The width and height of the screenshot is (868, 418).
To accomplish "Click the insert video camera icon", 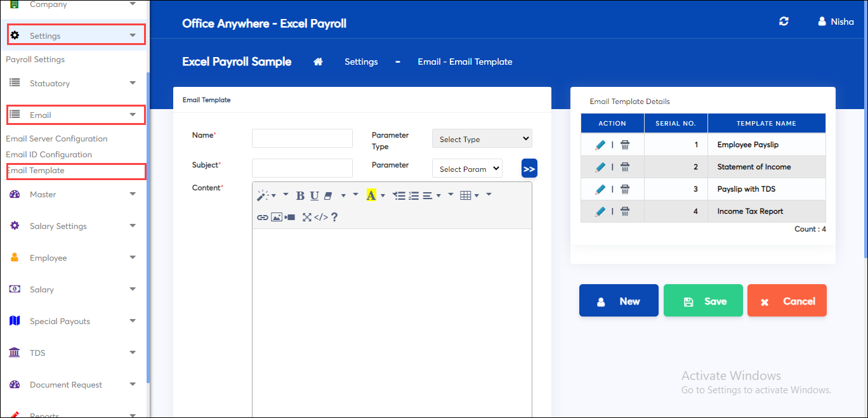I will point(290,217).
